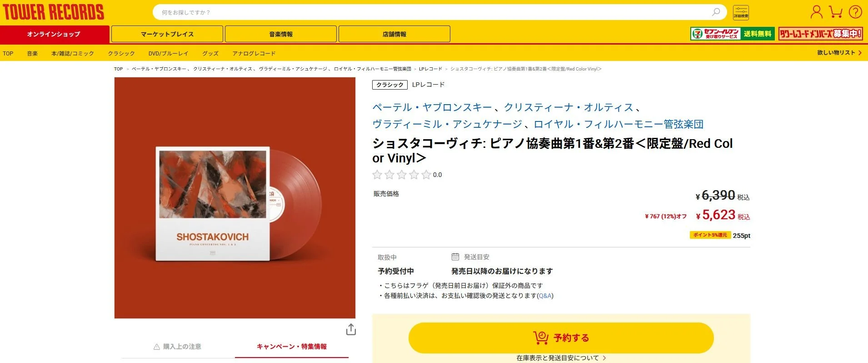The image size is (868, 363).
Task: Open the detailed search (詳細検索) icon
Action: pyautogui.click(x=741, y=12)
